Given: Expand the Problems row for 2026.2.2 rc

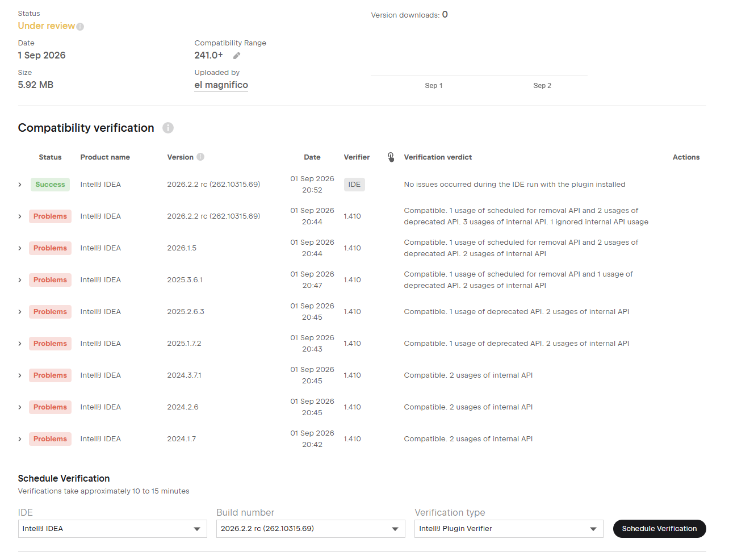Looking at the screenshot, I should click(x=20, y=216).
